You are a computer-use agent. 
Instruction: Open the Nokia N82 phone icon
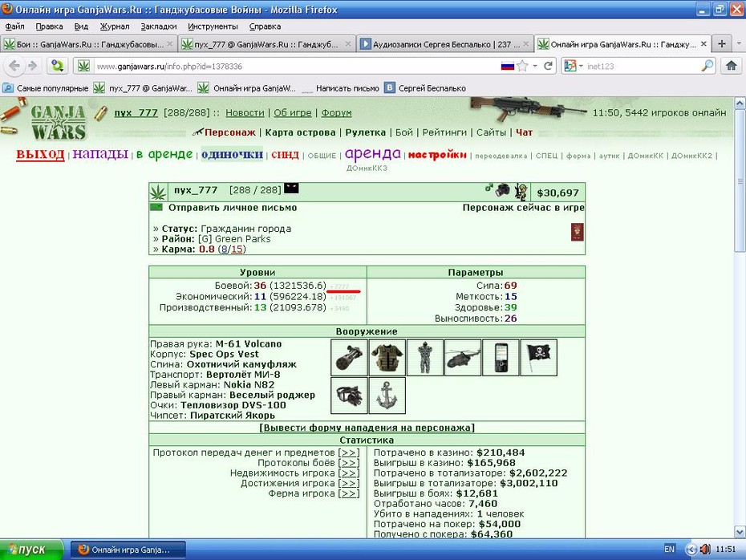tap(501, 357)
